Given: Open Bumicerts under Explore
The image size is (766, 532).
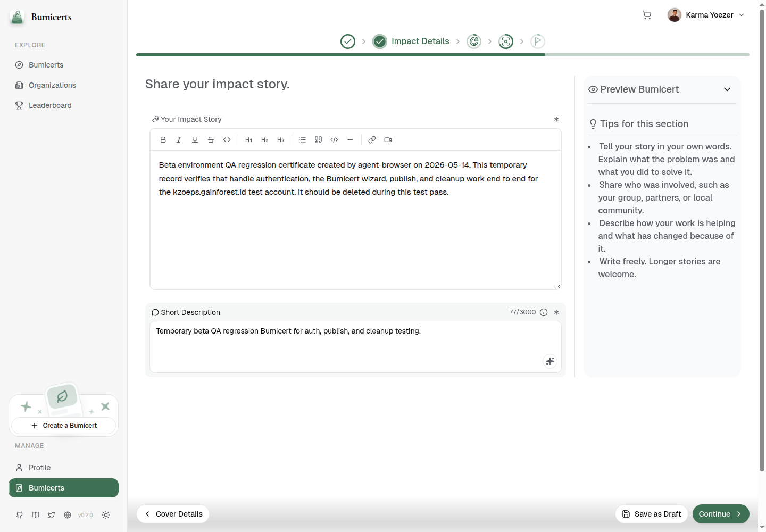Looking at the screenshot, I should (x=64, y=65).
